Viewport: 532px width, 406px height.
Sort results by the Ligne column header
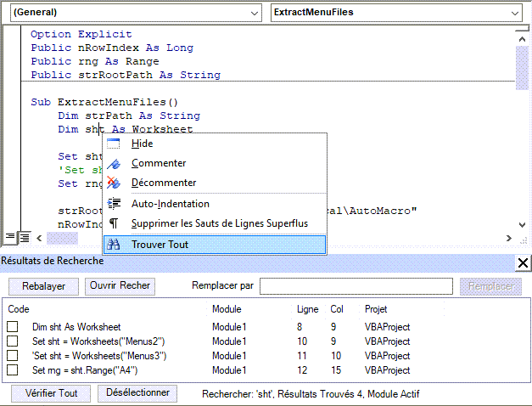307,309
